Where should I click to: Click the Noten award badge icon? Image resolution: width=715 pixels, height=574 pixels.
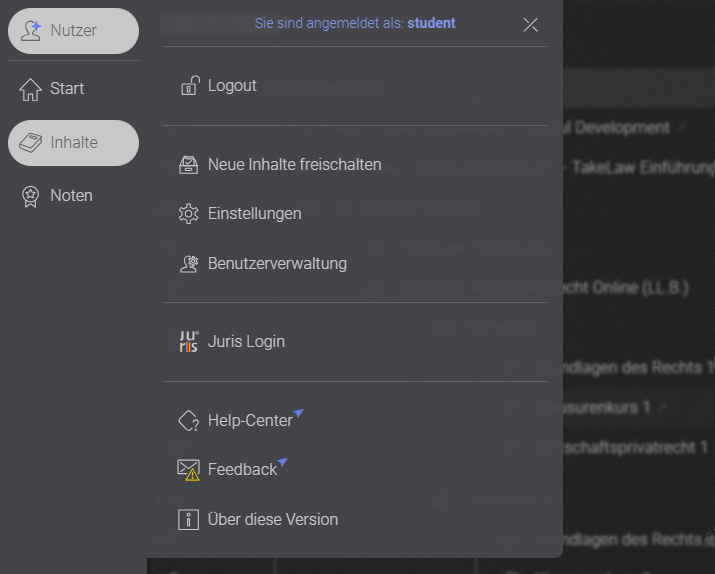pyautogui.click(x=31, y=196)
